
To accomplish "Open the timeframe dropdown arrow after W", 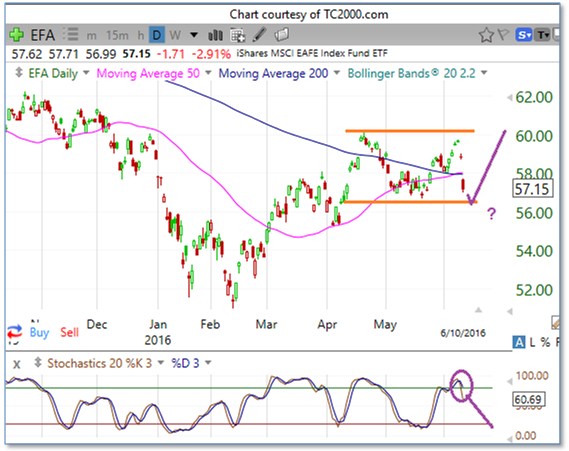I will 194,35.
